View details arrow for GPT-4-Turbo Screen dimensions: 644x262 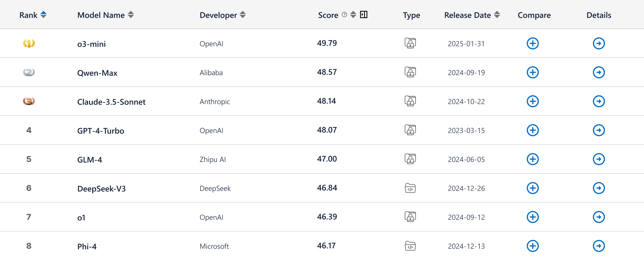coord(599,130)
